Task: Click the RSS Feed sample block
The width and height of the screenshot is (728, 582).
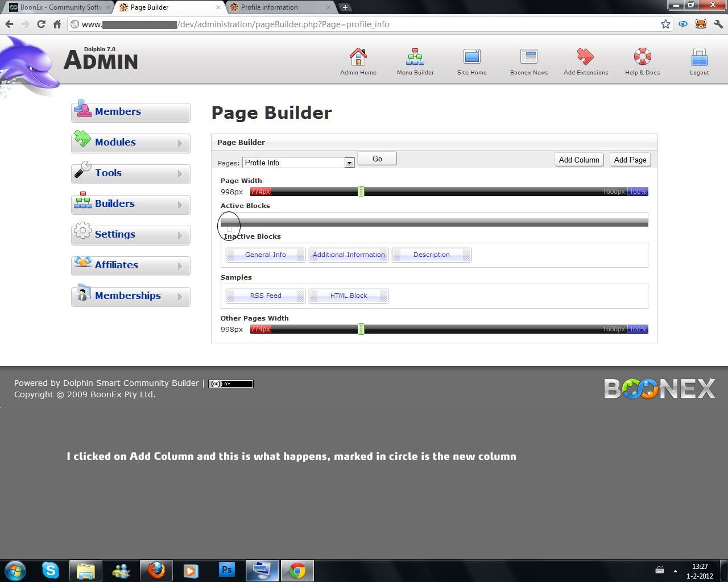Action: point(266,296)
